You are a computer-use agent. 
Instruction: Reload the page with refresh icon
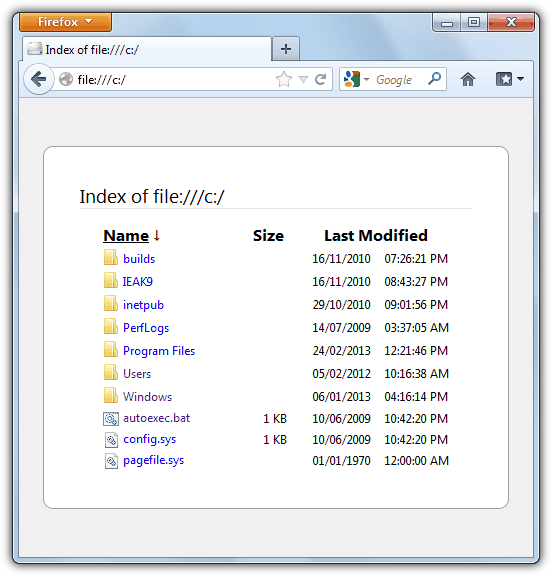click(x=321, y=79)
